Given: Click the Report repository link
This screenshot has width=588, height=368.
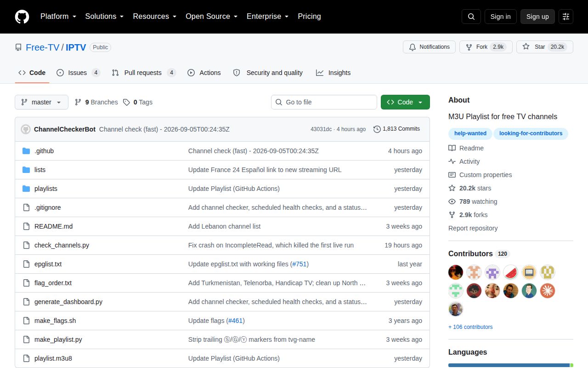Looking at the screenshot, I should pos(473,228).
